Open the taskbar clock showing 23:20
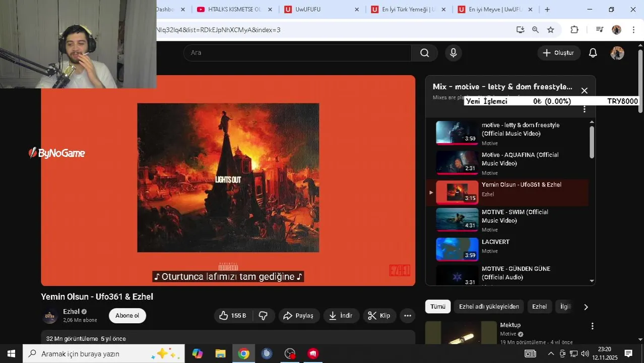This screenshot has width=644, height=363. pyautogui.click(x=605, y=353)
